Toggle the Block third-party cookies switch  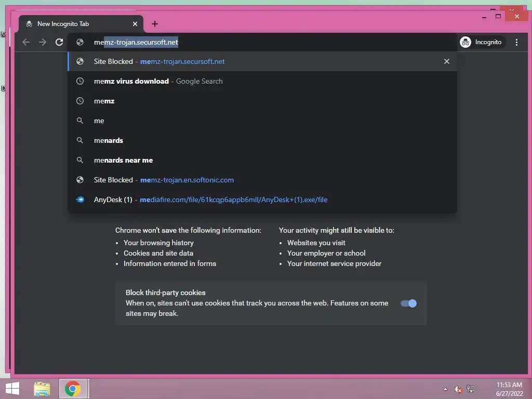pyautogui.click(x=408, y=303)
